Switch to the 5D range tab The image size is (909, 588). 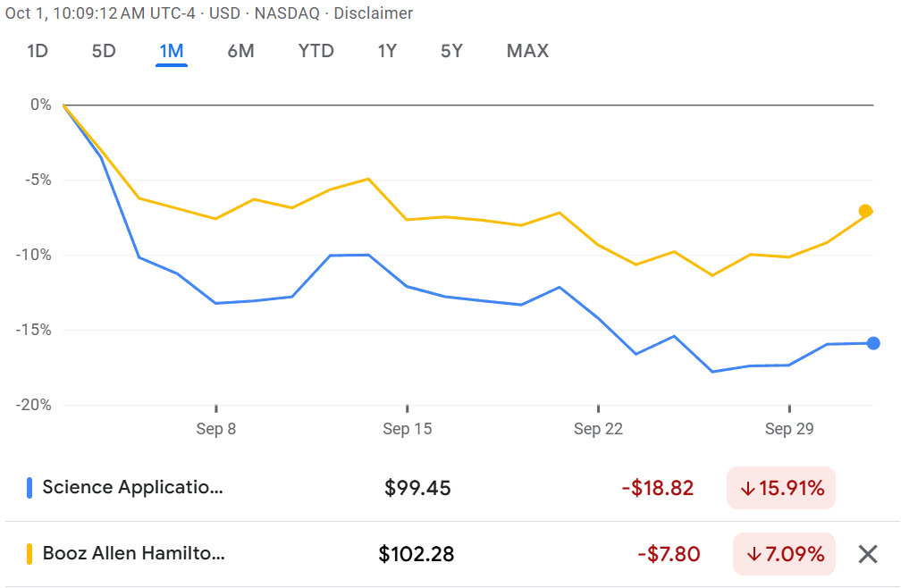click(x=104, y=51)
